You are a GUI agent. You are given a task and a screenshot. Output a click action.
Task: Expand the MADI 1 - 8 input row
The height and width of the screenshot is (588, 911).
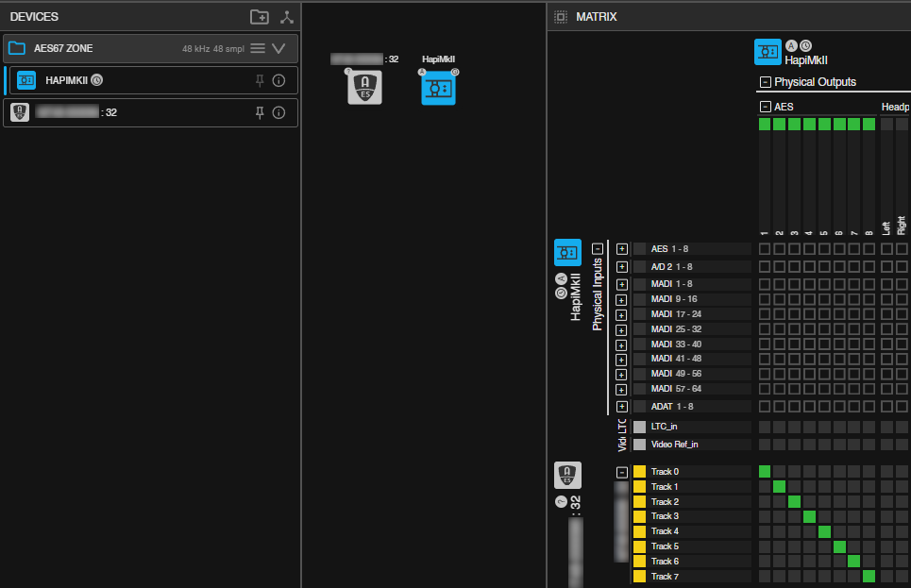(x=622, y=284)
